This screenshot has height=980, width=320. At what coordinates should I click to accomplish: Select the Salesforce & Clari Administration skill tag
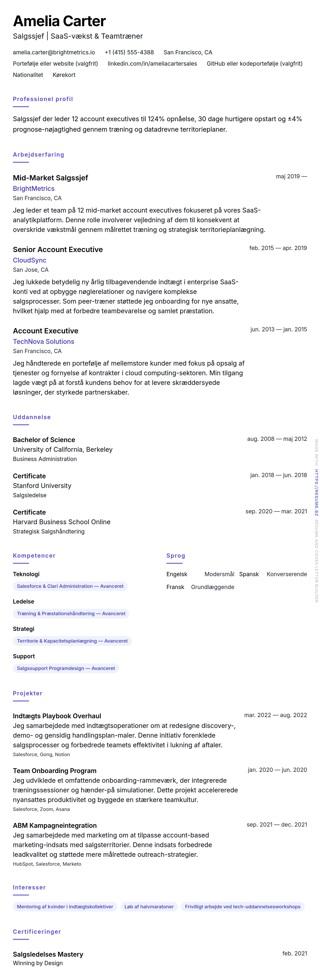coord(70,586)
